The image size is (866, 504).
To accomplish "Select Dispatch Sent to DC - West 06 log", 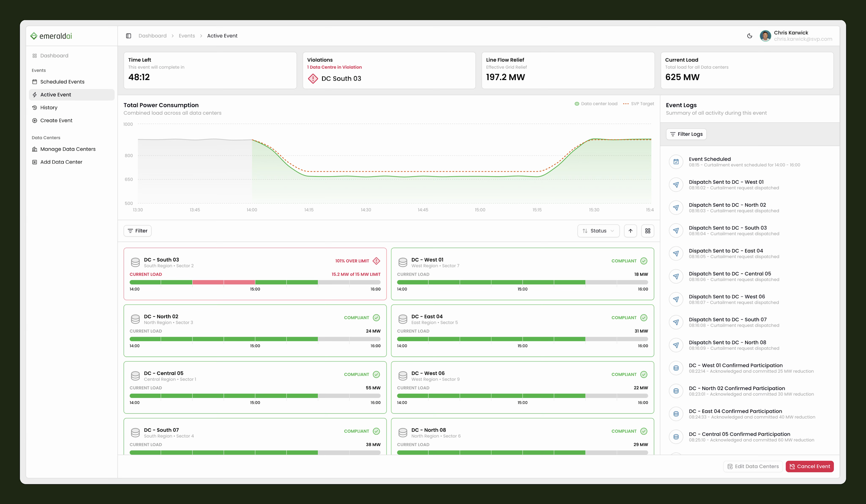I will pyautogui.click(x=750, y=299).
